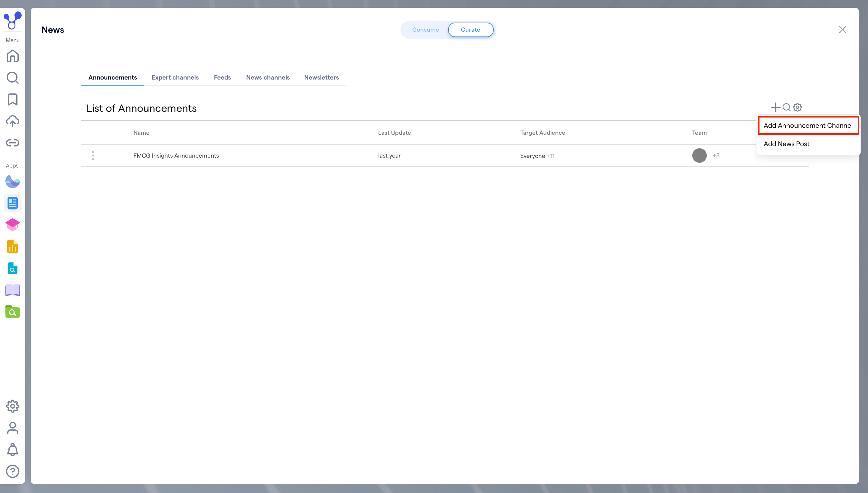Image resolution: width=868 pixels, height=493 pixels.
Task: Open the Newsletters tab
Action: (321, 77)
